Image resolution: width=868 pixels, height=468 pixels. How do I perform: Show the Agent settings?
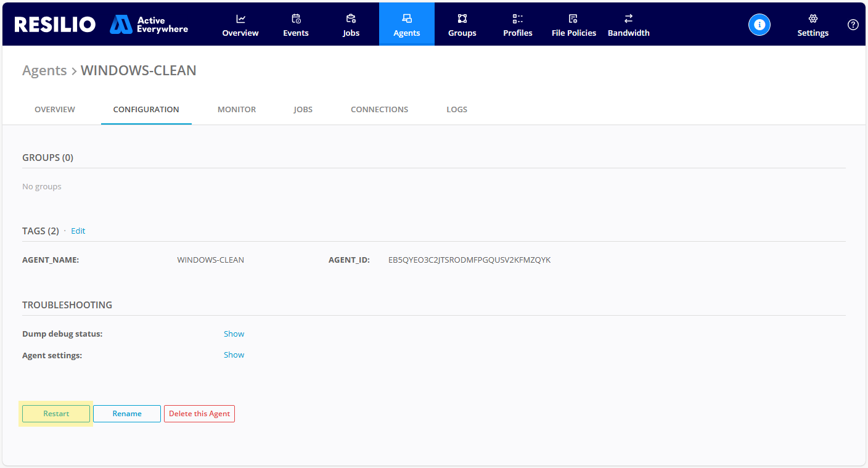click(234, 355)
